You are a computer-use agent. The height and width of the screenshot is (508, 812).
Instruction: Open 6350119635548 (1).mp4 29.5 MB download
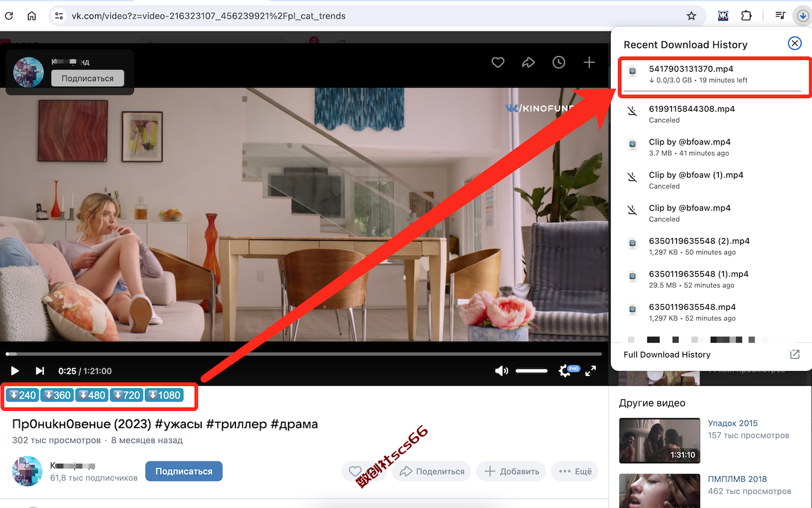click(711, 279)
